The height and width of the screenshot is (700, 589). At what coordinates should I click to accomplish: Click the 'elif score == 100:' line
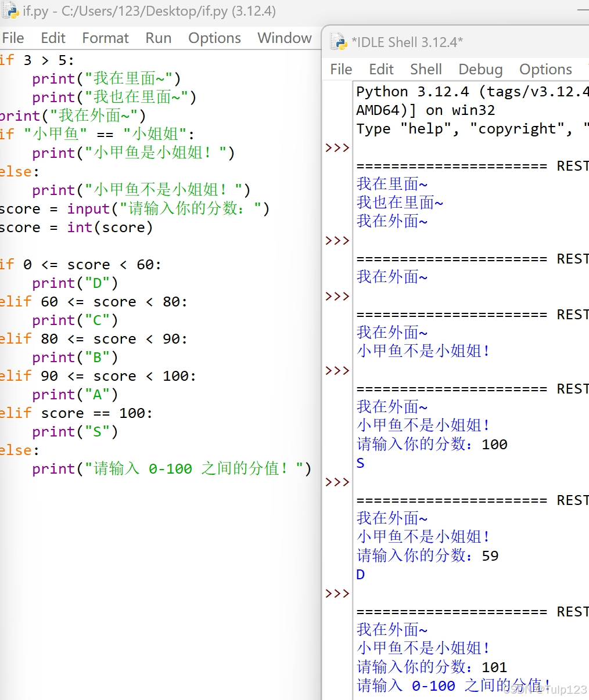76,413
